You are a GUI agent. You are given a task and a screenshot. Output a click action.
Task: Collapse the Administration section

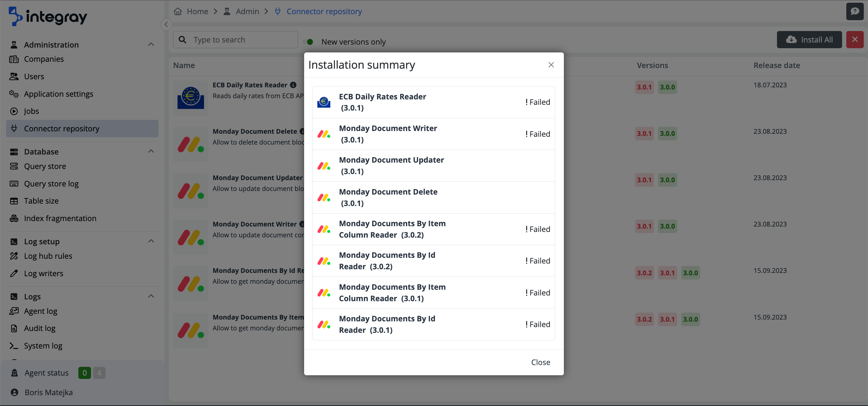(x=151, y=45)
